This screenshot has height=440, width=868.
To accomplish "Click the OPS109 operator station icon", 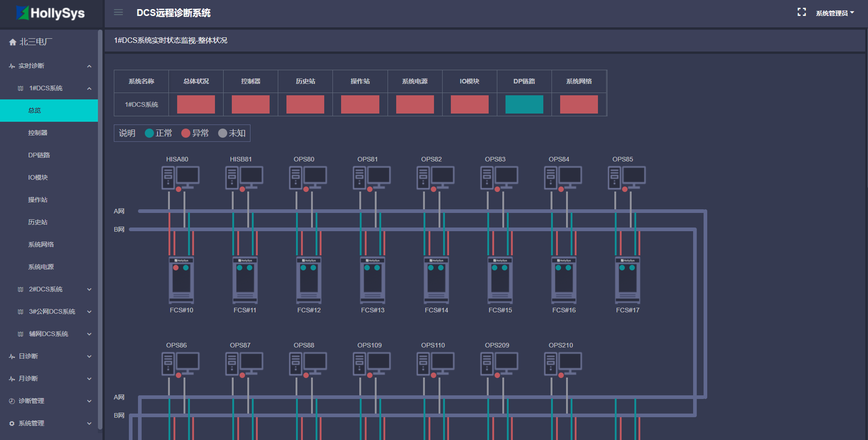I will pos(371,364).
